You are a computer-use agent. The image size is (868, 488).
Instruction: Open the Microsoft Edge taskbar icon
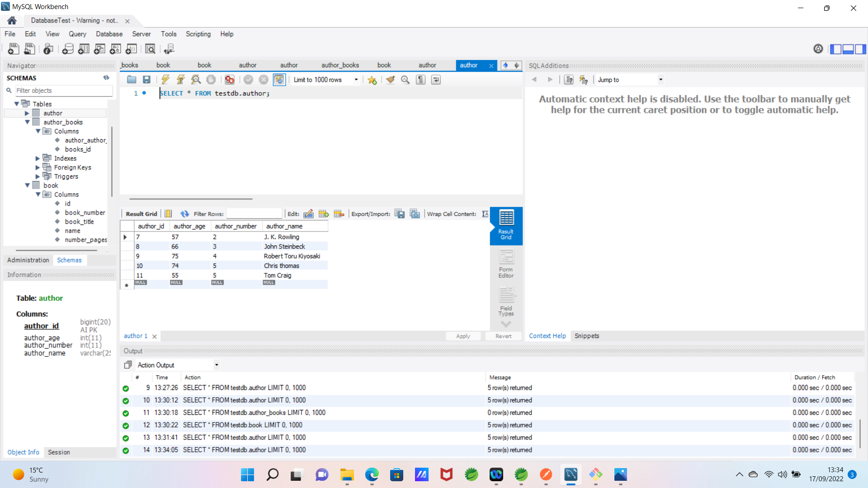372,474
